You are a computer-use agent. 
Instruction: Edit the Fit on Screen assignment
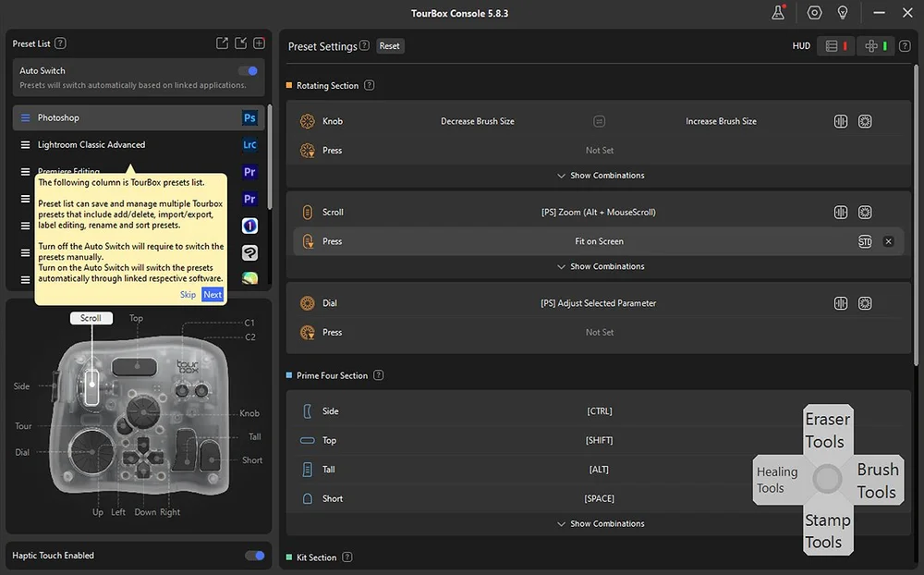[599, 241]
